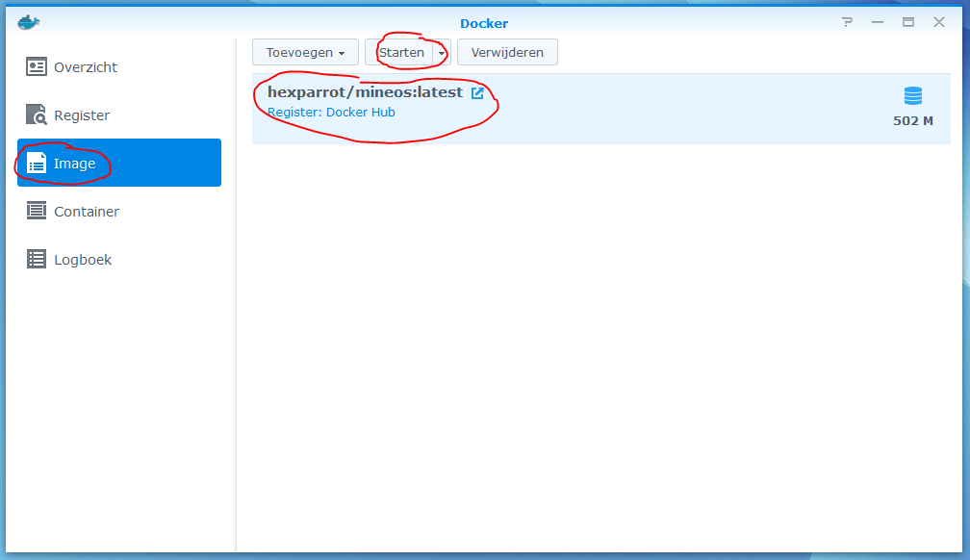Open the Logboek icon in sidebar
This screenshot has width=970, height=560.
tap(36, 259)
